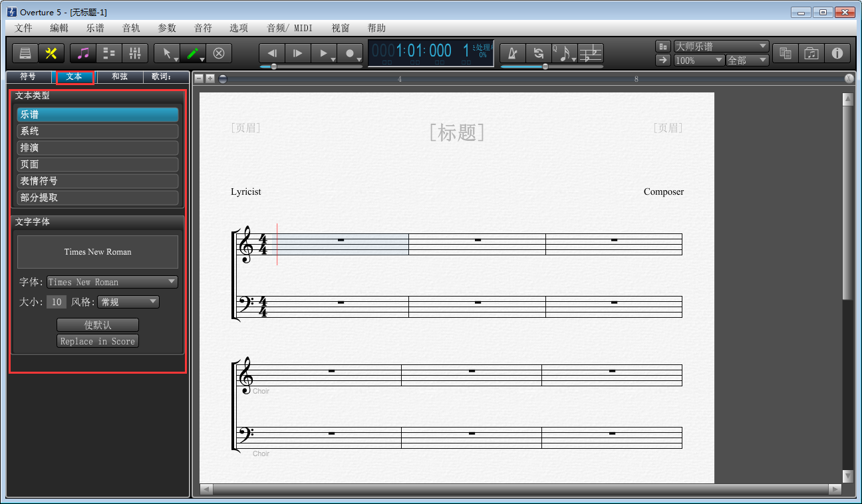Image resolution: width=862 pixels, height=504 pixels.
Task: Click the pink music note icon
Action: (x=83, y=53)
